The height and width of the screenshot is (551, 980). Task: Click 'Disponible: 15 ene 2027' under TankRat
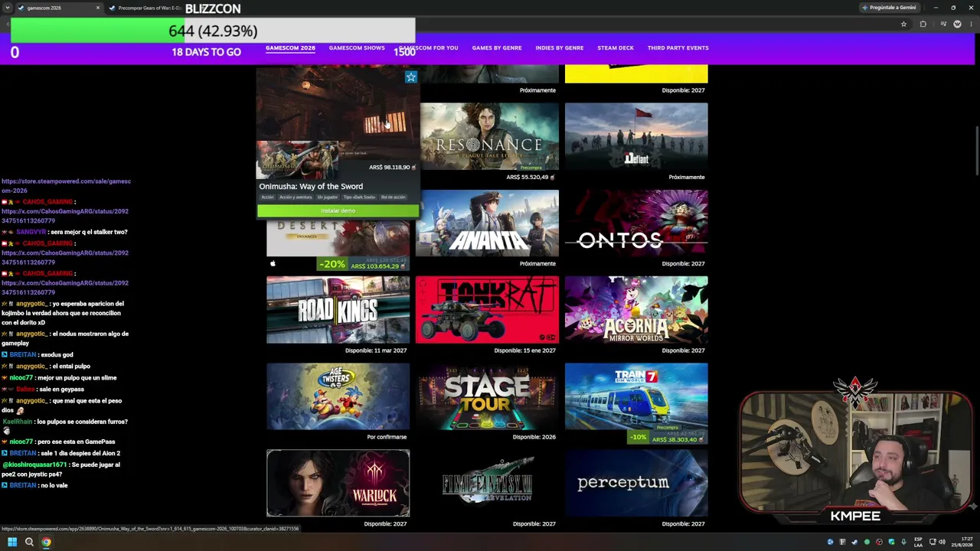click(x=525, y=350)
